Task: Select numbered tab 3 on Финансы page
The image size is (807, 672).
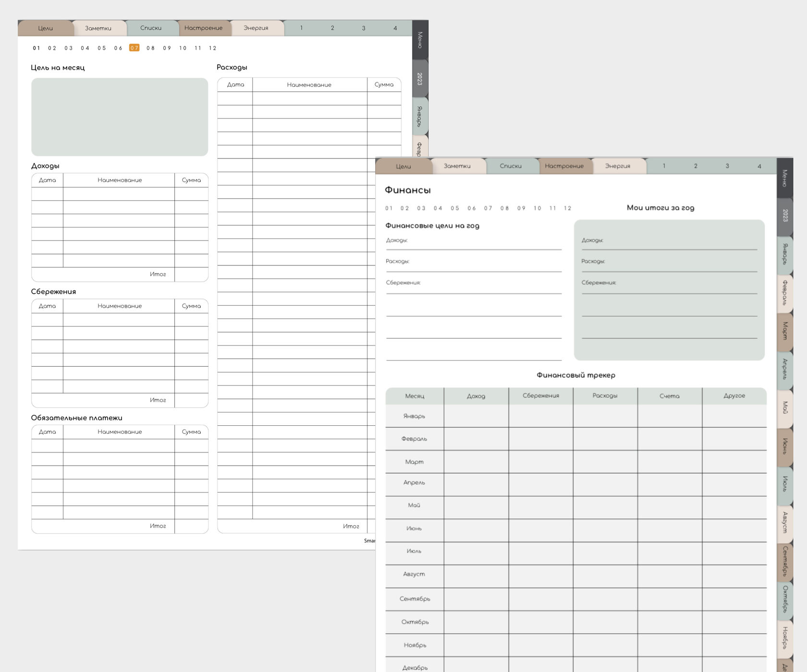Action: pyautogui.click(x=727, y=166)
